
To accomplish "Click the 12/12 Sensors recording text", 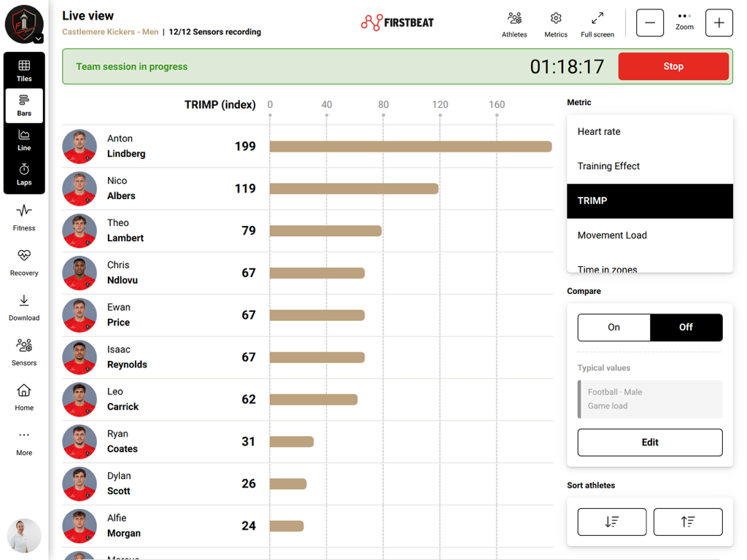I will coord(215,32).
